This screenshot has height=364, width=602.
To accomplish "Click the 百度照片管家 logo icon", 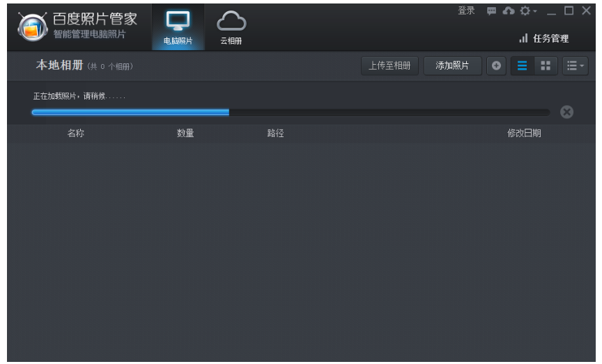I will click(33, 26).
